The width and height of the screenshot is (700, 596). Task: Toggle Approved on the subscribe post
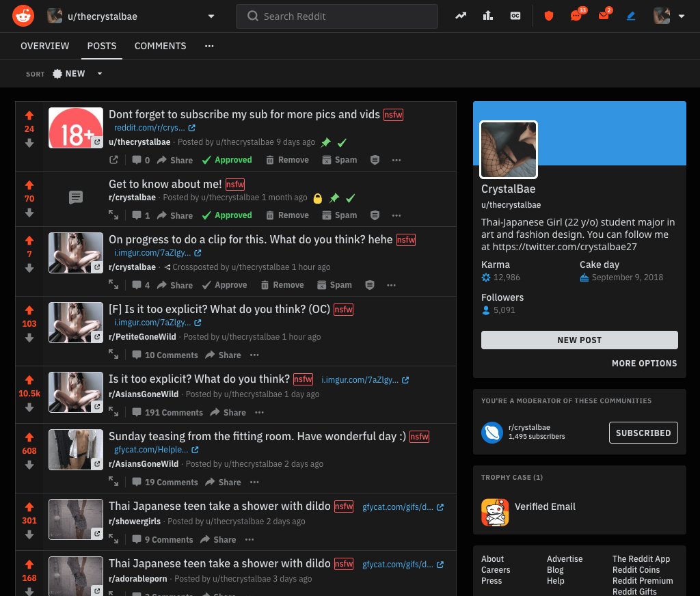click(x=227, y=160)
